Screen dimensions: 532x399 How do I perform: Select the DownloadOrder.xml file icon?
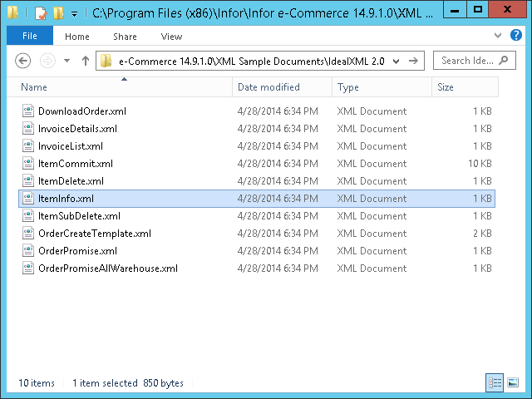point(28,111)
